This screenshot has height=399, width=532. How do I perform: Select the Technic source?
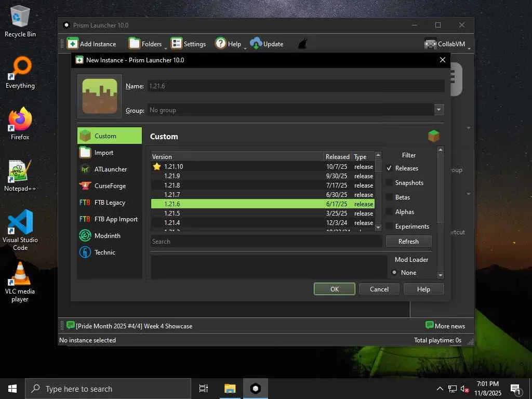coord(109,252)
